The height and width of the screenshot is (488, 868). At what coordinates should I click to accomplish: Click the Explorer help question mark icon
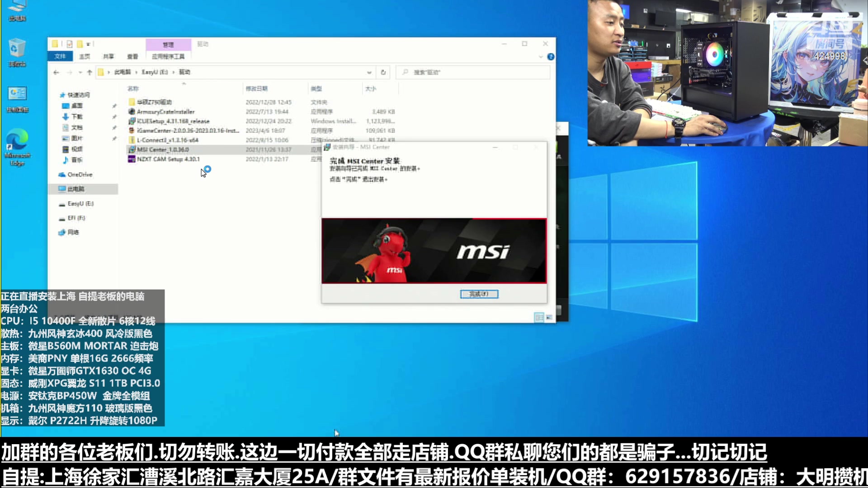click(x=551, y=57)
